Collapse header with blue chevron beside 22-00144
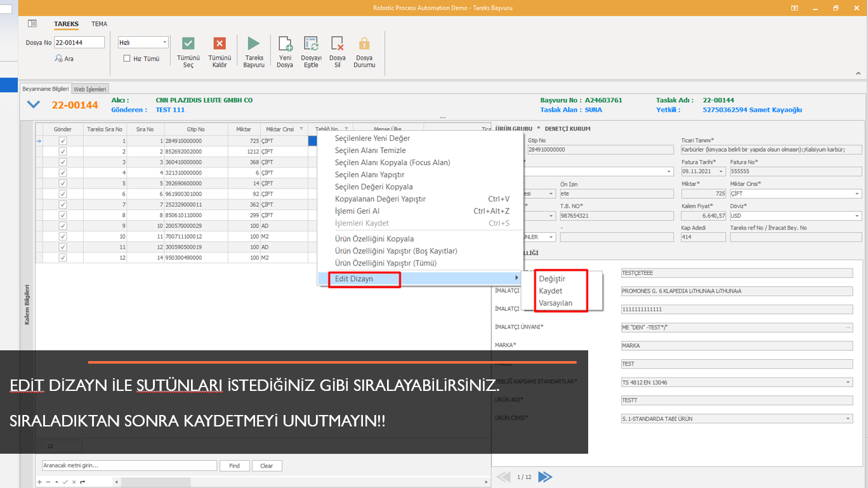Screen dimensions: 868x488 coord(34,105)
